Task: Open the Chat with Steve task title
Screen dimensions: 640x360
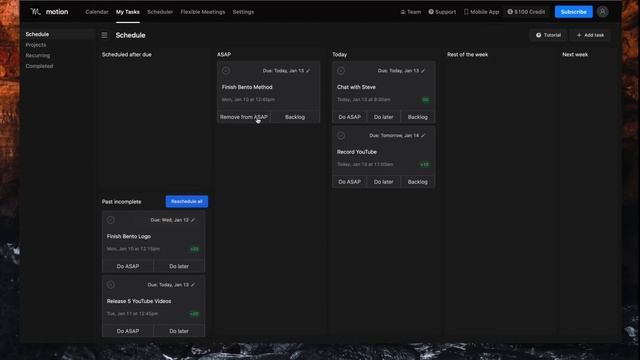Action: pos(356,87)
